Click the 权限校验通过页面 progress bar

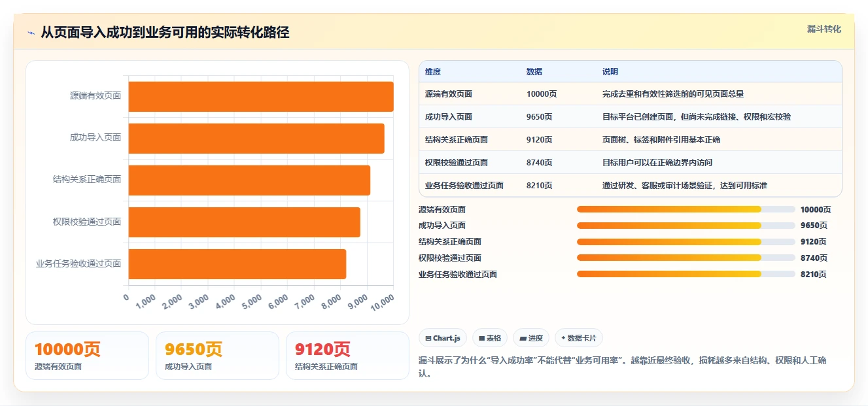[x=686, y=258]
